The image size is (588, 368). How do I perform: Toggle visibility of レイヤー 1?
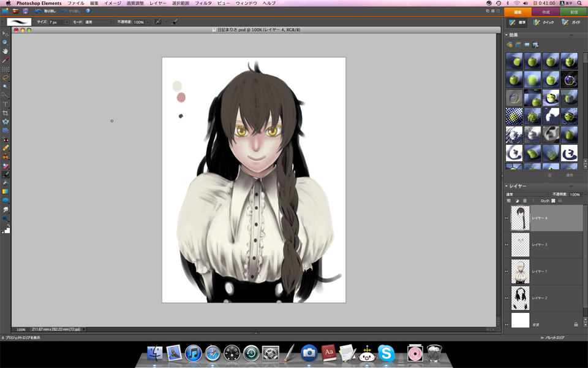[507, 272]
